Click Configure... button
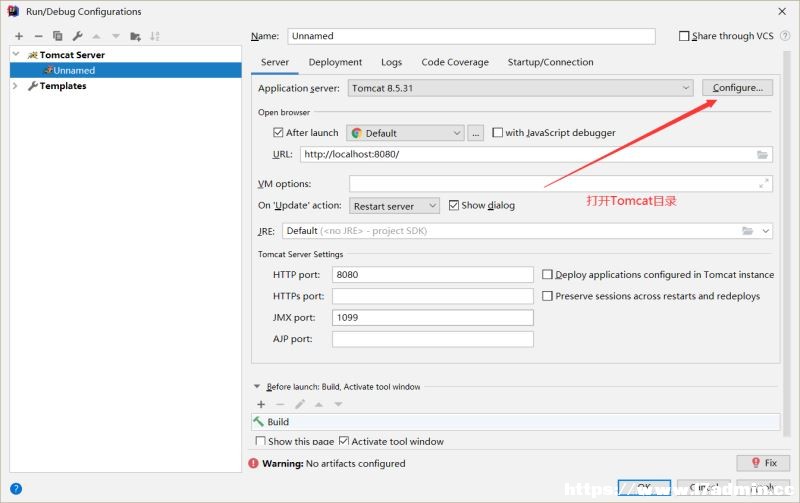 pyautogui.click(x=737, y=88)
